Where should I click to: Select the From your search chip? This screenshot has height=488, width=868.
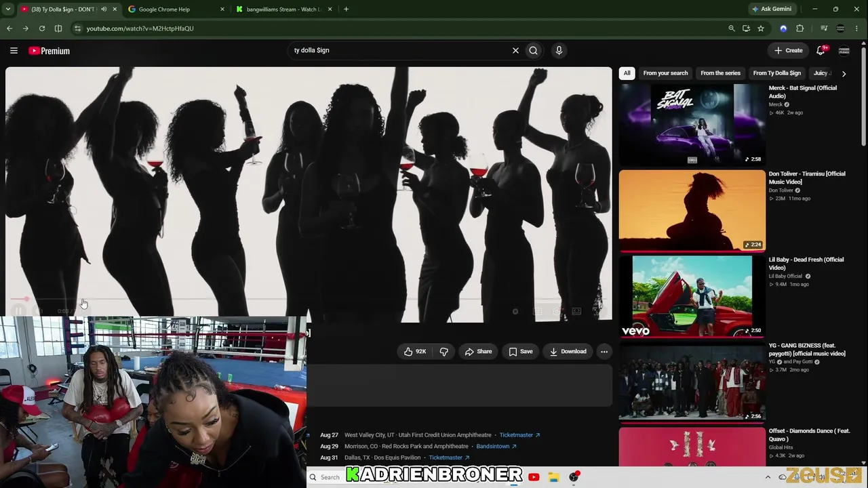click(x=665, y=73)
